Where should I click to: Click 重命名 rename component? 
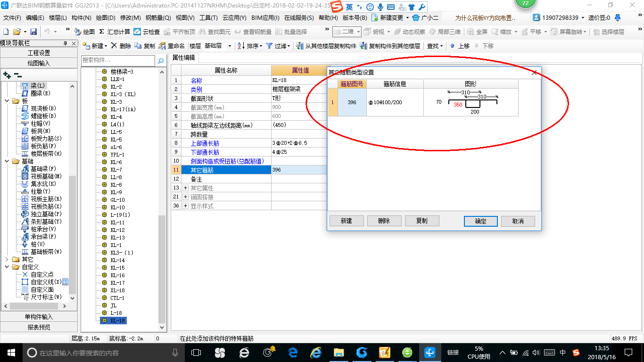coord(172,46)
